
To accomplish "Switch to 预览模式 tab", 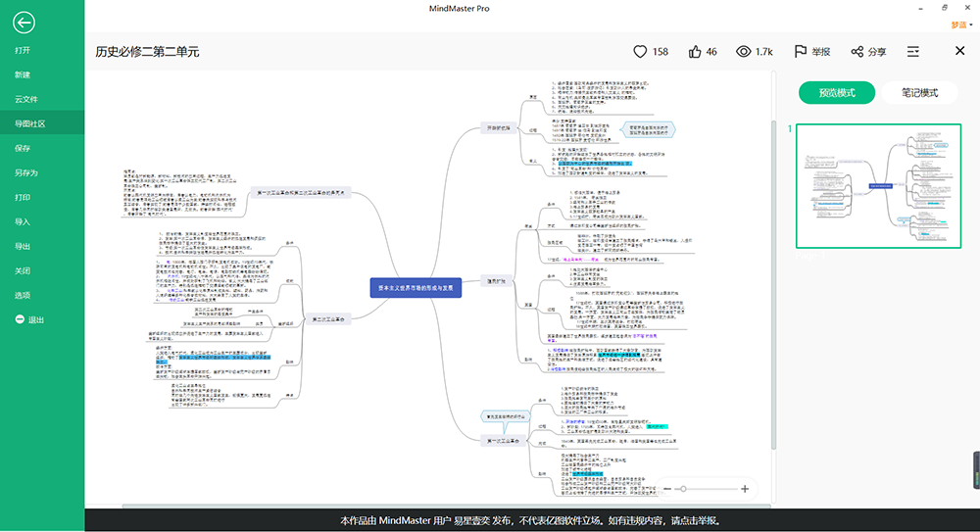I will point(836,92).
